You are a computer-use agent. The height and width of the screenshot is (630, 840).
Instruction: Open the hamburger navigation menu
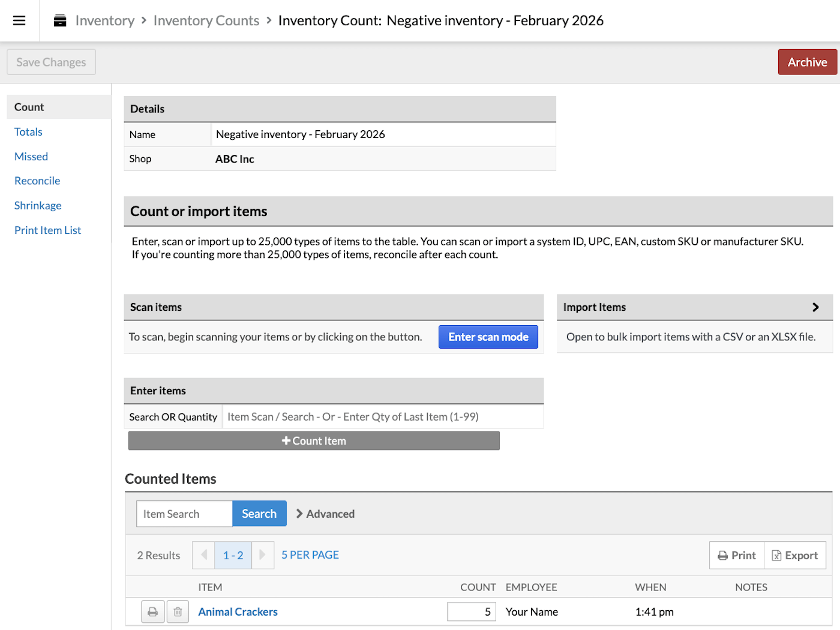tap(19, 20)
